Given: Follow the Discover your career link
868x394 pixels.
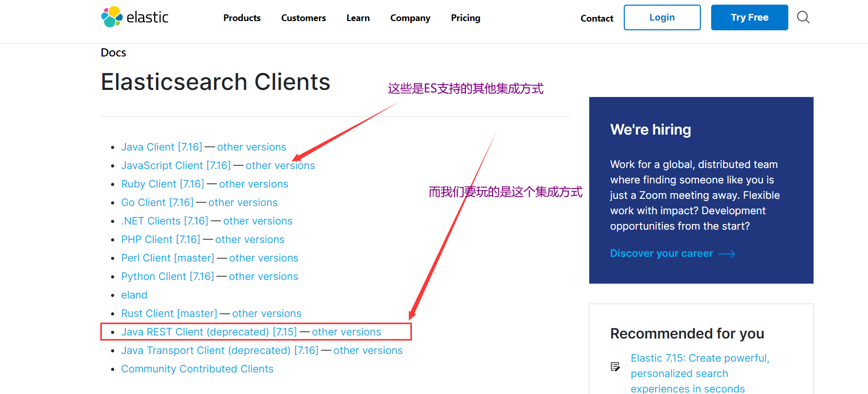Looking at the screenshot, I should tap(662, 253).
